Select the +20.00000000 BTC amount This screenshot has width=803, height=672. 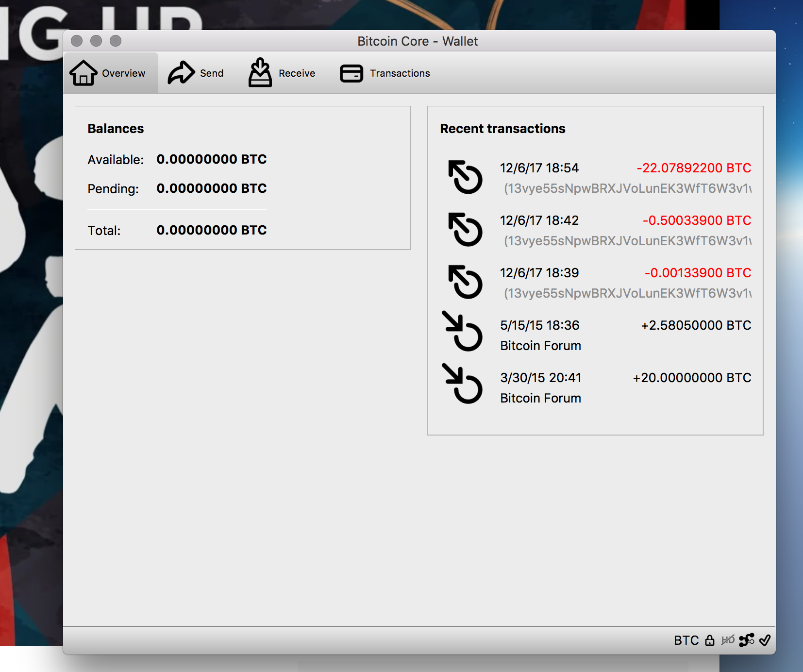point(692,378)
